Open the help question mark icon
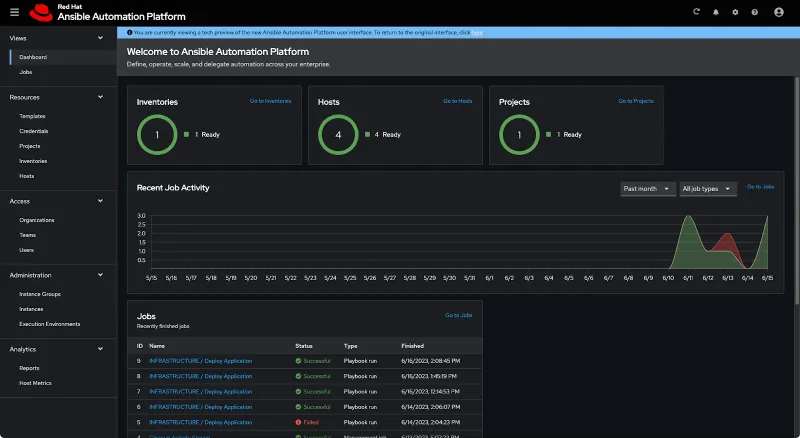 tap(755, 12)
